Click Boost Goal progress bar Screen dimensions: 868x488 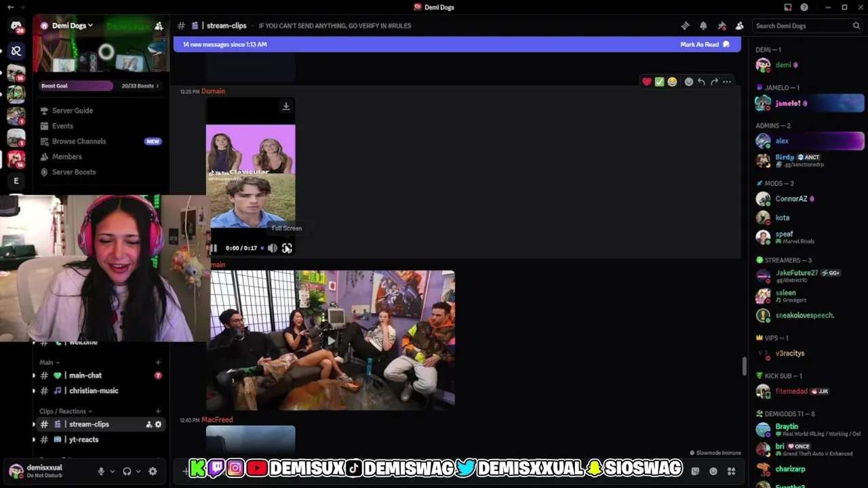[x=76, y=86]
